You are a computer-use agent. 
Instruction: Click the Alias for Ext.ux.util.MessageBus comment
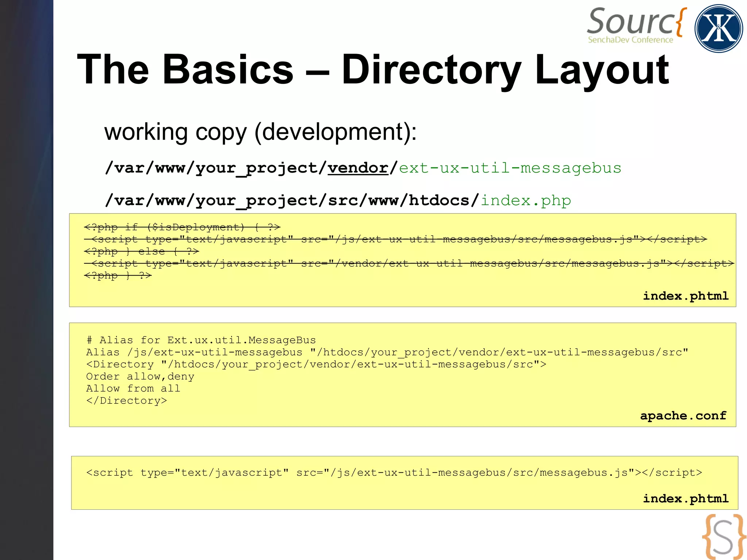pos(201,340)
